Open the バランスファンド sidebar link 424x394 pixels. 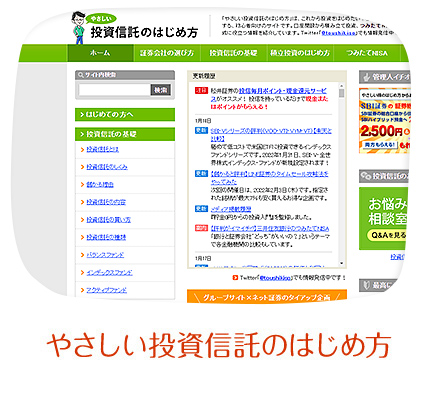click(105, 255)
